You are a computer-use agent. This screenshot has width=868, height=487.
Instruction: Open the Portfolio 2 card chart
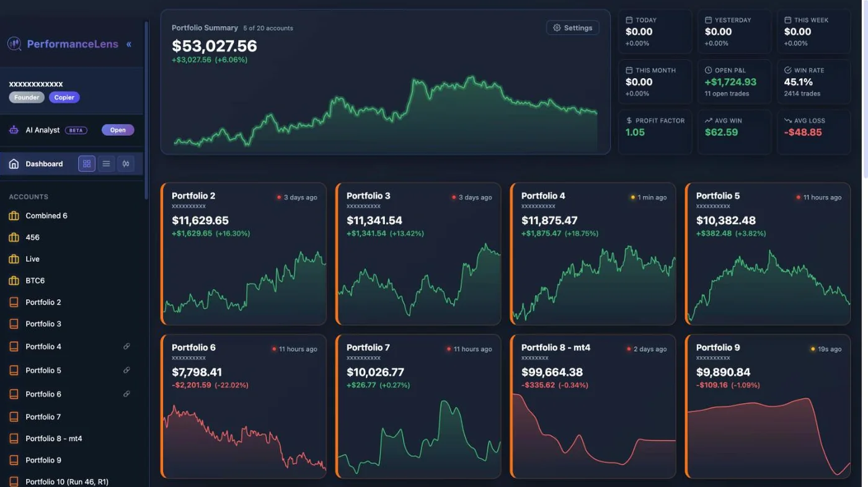(245, 284)
